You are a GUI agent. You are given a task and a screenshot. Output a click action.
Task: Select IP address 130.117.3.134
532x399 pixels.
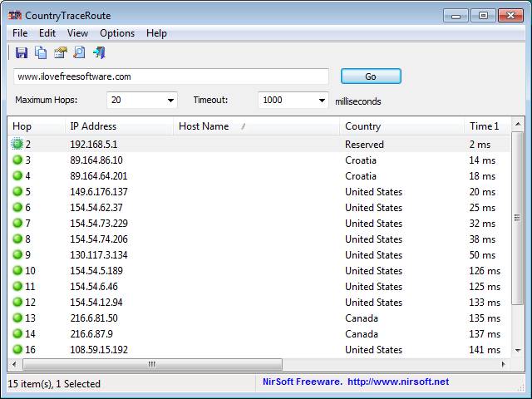click(99, 255)
